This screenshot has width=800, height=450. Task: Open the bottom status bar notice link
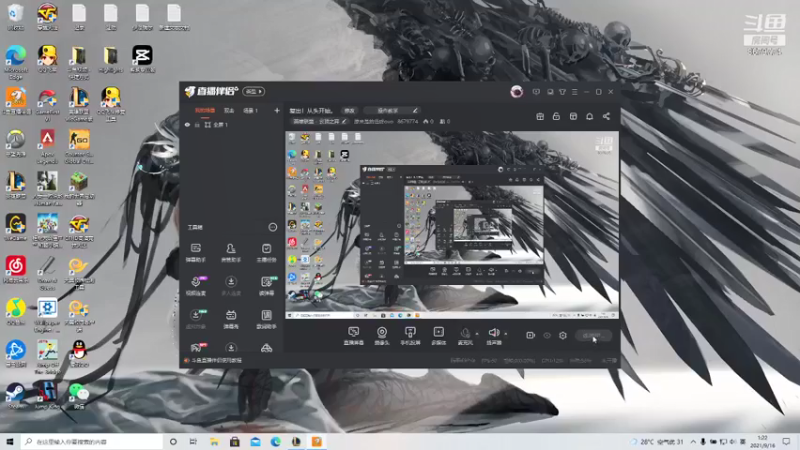click(x=213, y=360)
